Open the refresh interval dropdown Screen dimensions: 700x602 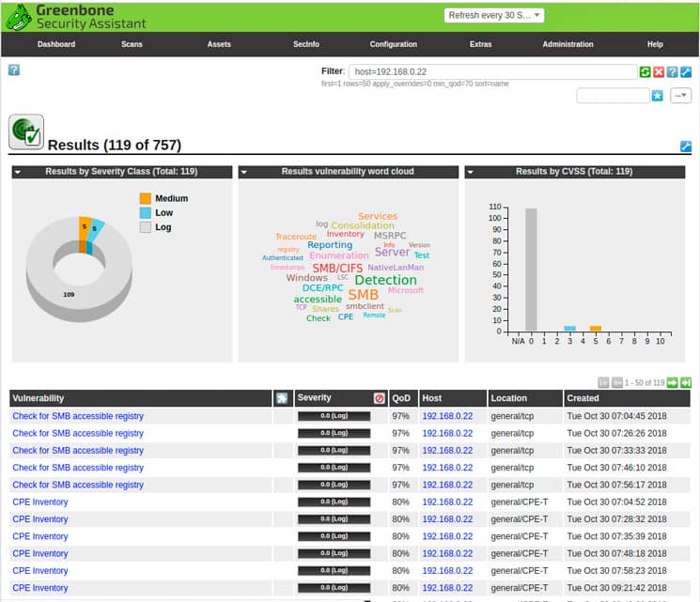(494, 16)
